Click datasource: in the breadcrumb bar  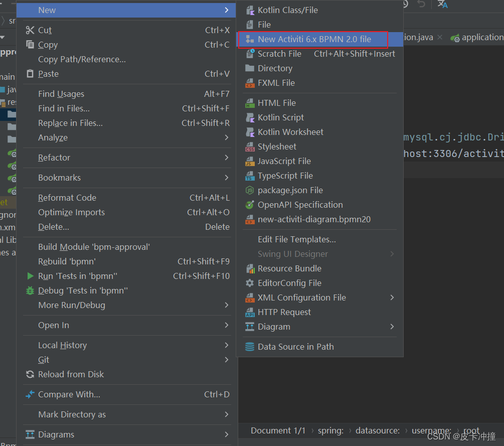(377, 430)
